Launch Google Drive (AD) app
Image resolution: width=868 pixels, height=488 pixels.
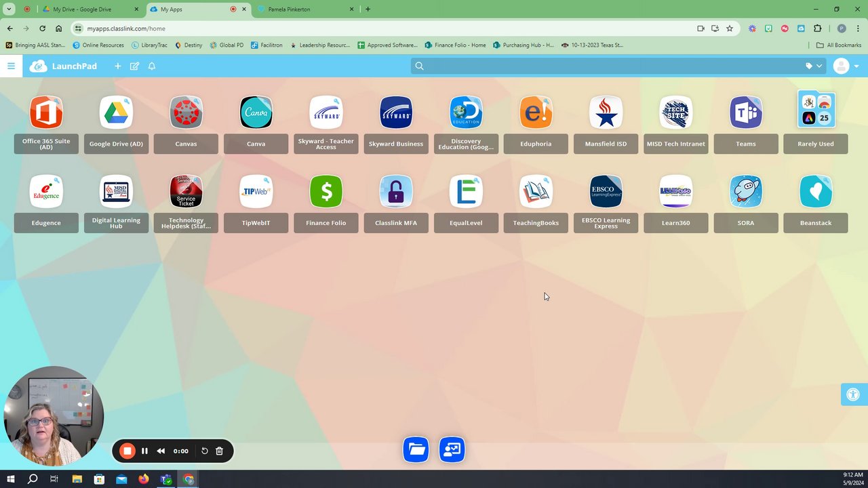(116, 113)
